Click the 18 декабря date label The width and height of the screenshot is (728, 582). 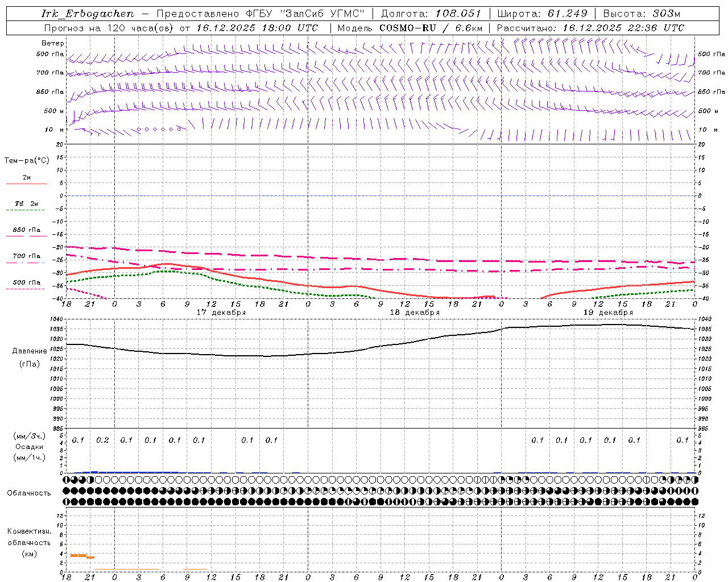click(x=415, y=313)
